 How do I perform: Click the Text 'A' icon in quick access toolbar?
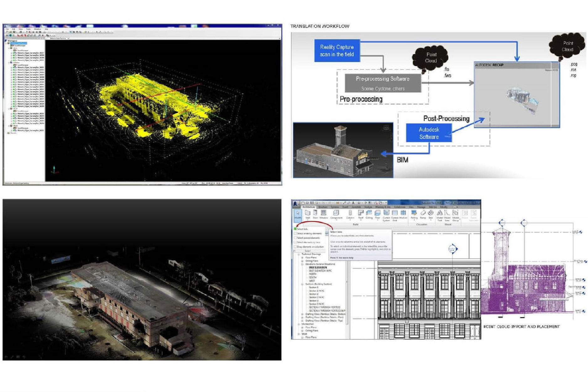click(x=353, y=203)
